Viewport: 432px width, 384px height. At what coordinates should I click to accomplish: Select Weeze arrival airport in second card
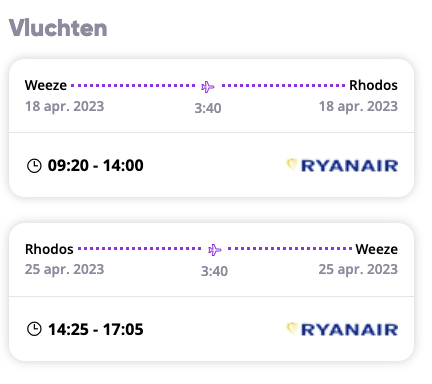tap(377, 249)
